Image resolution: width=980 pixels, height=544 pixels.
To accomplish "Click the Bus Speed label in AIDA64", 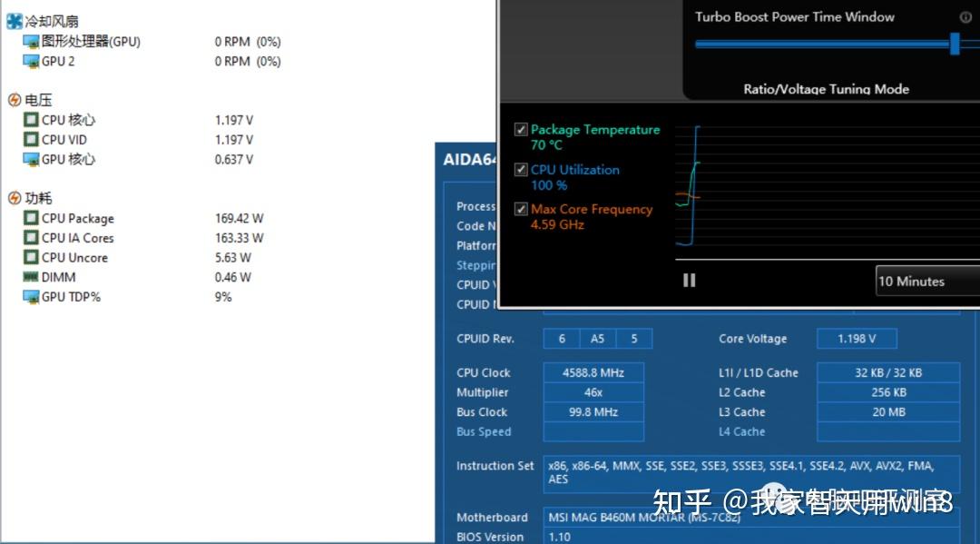I will [x=484, y=431].
